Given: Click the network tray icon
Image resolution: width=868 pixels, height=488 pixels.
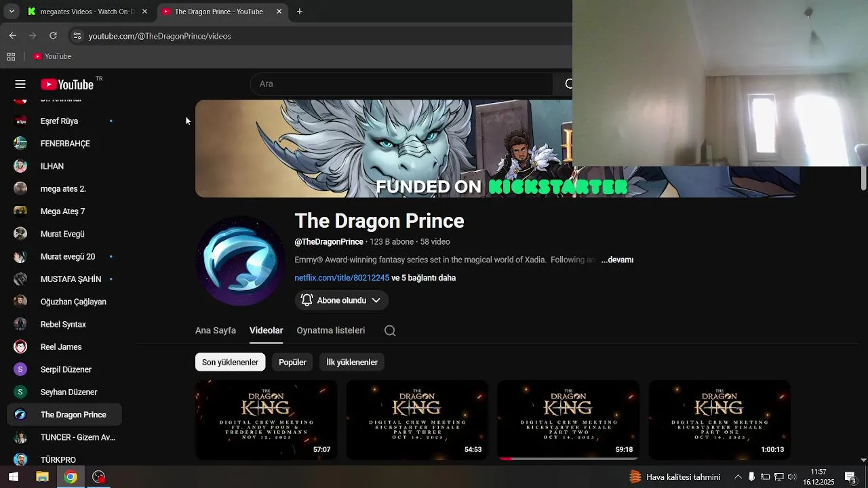Looking at the screenshot, I should (x=778, y=477).
